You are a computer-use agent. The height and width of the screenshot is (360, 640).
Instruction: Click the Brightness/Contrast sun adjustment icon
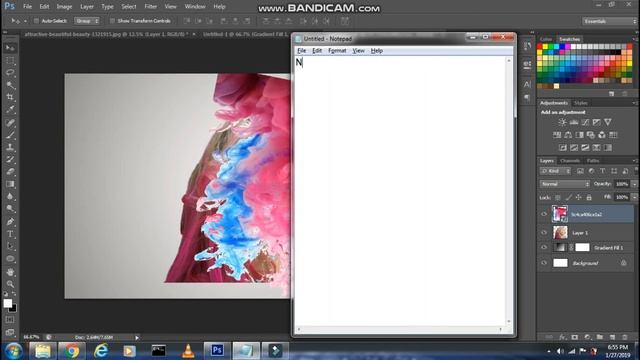[x=562, y=122]
